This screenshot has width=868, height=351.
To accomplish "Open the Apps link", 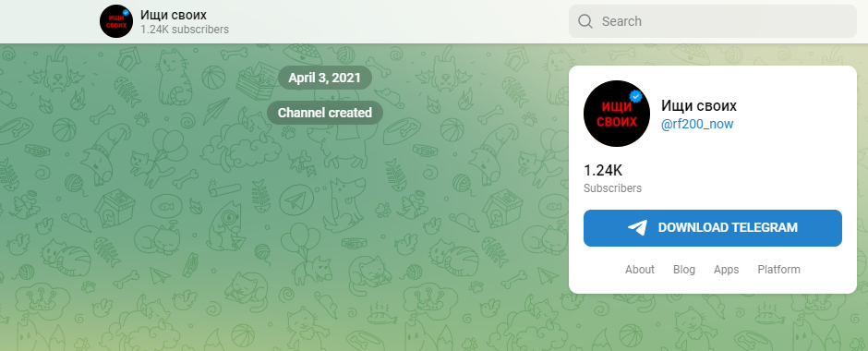I will tap(726, 270).
